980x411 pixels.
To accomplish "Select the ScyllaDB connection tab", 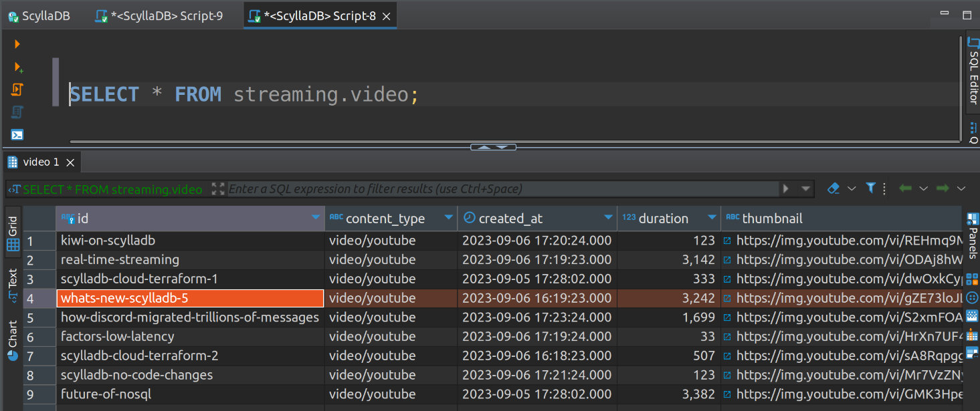I will click(39, 16).
